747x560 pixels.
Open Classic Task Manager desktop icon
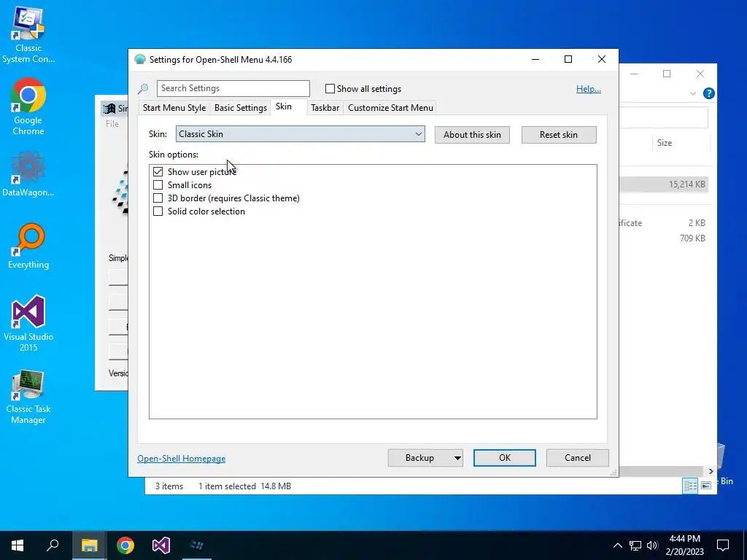28,396
